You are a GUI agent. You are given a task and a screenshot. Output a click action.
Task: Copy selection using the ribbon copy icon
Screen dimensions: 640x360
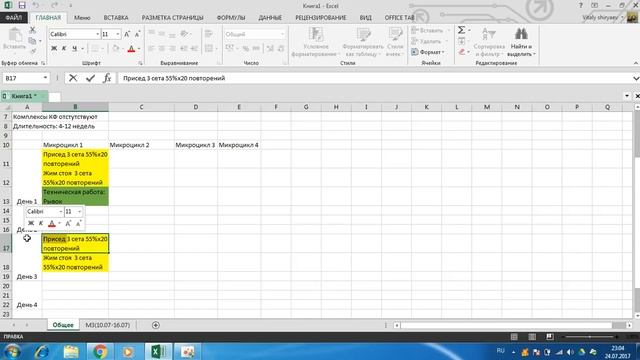pos(32,41)
